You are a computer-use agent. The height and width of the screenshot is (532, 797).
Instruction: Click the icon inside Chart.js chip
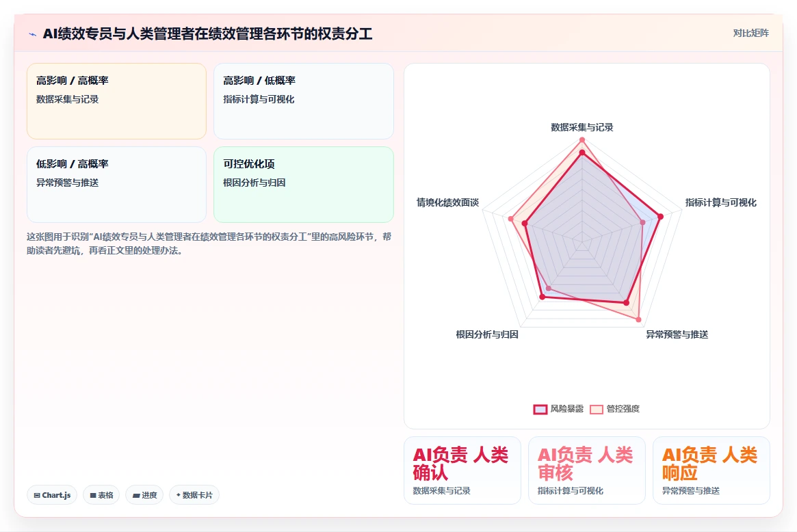(x=37, y=495)
